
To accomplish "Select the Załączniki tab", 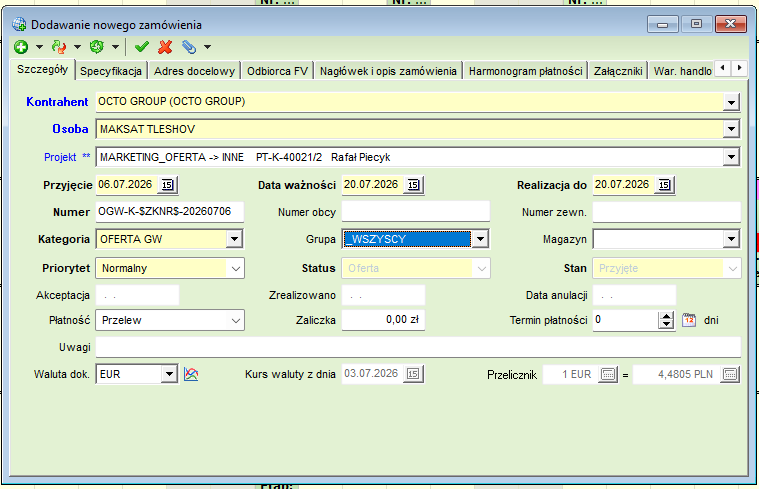I will (x=618, y=71).
